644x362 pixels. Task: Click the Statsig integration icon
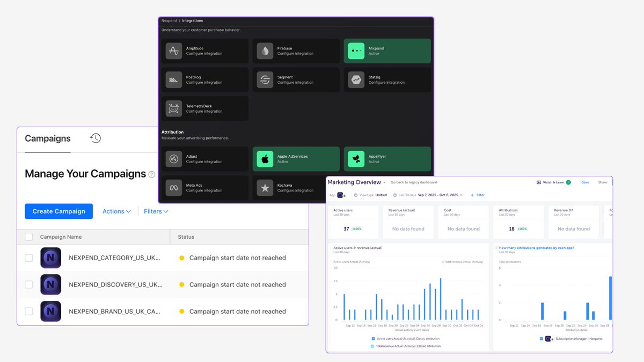[x=356, y=80]
